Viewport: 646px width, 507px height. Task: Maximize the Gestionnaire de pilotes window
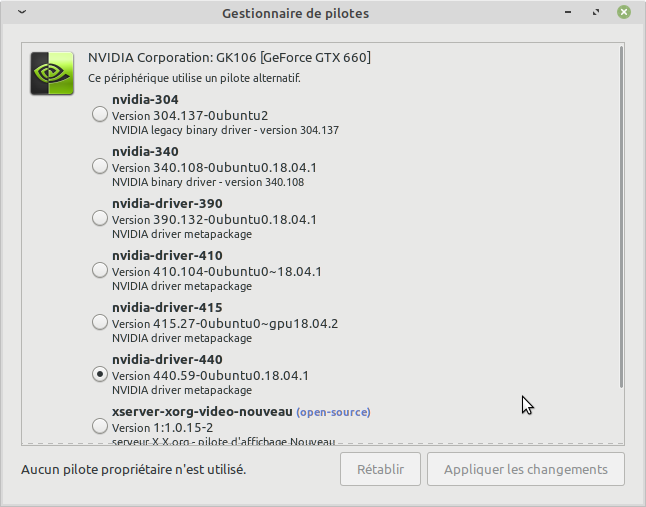pyautogui.click(x=596, y=12)
